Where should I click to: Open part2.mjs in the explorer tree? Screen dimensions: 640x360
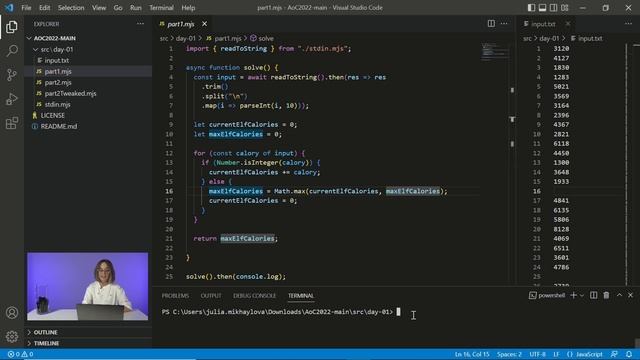58,82
